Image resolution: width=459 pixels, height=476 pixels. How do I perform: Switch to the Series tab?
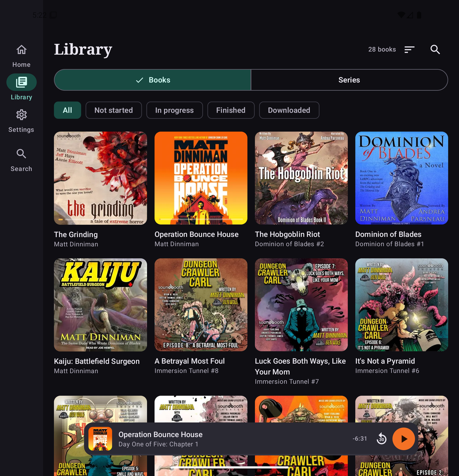pyautogui.click(x=349, y=80)
